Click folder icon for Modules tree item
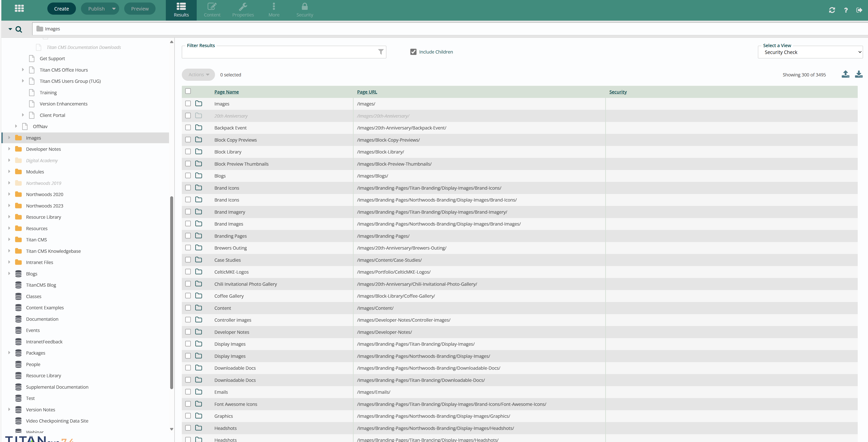 click(x=19, y=172)
